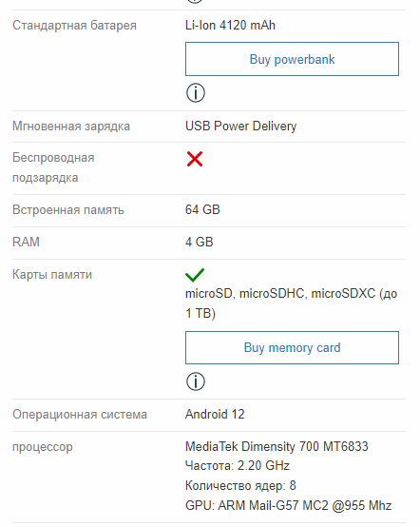Select the 64 GB storage value
Image resolution: width=420 pixels, height=527 pixels.
tap(202, 209)
